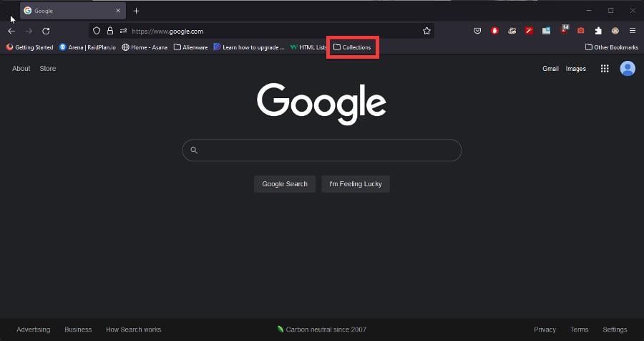This screenshot has height=341, width=644.
Task: Open the Firefox hamburger application menu
Action: click(633, 31)
